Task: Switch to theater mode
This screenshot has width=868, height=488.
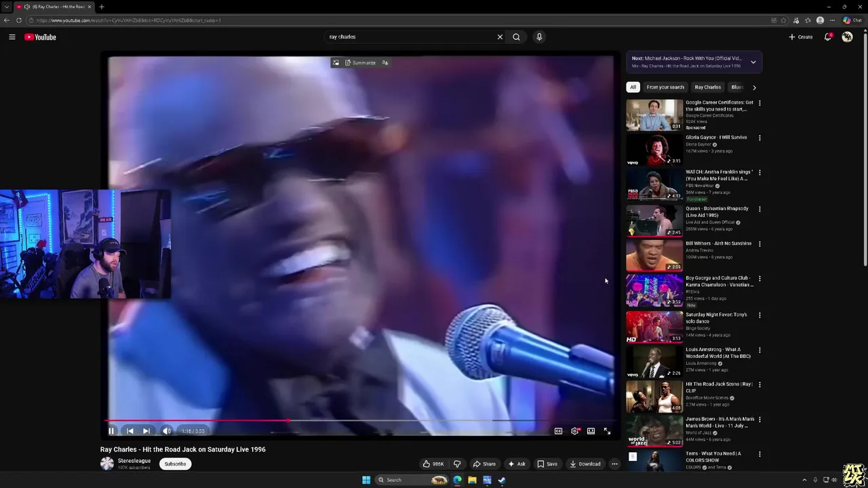Action: (x=591, y=431)
